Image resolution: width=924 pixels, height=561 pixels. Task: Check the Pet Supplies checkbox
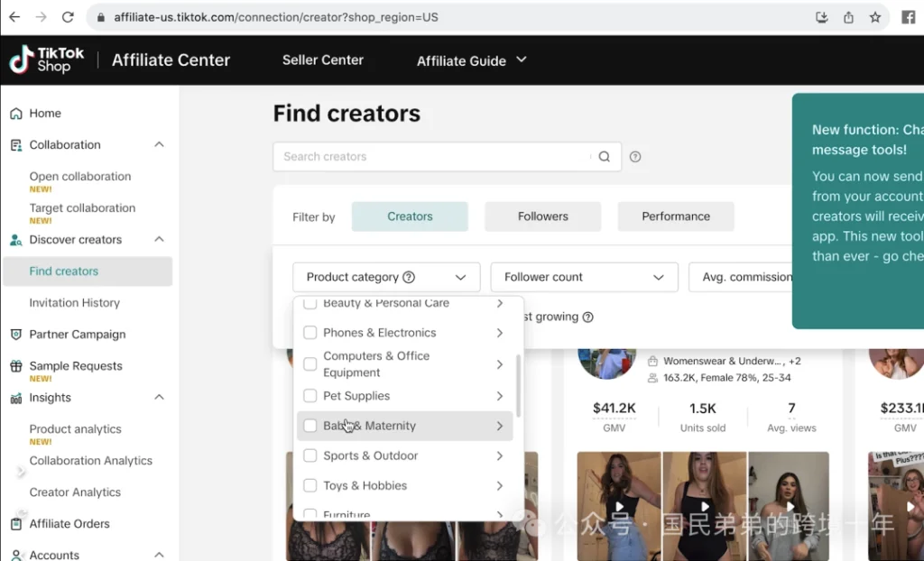tap(310, 396)
